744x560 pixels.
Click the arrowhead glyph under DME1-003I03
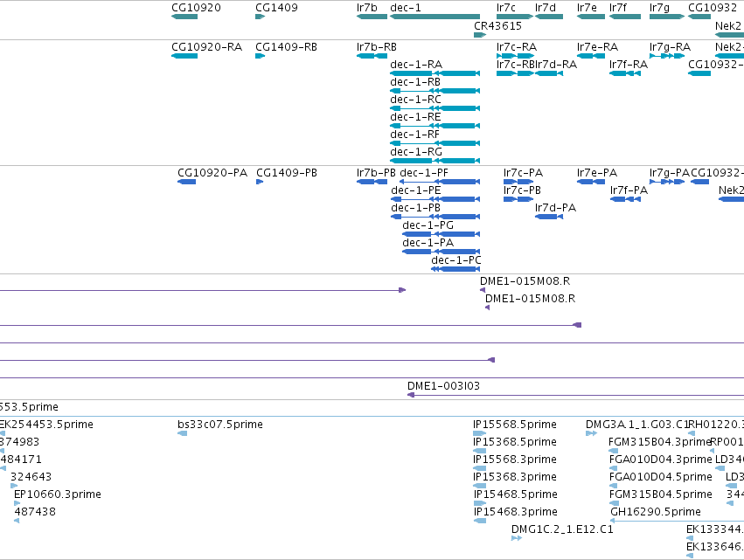click(411, 395)
